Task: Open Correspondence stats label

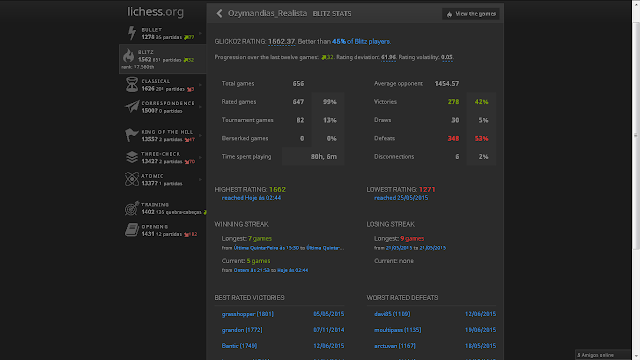Action: [x=168, y=103]
